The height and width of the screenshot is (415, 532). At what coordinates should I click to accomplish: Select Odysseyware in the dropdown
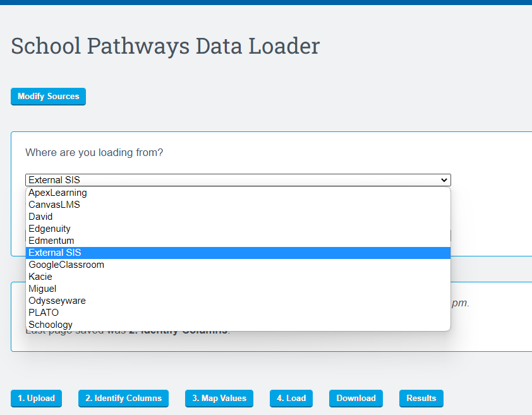(57, 301)
